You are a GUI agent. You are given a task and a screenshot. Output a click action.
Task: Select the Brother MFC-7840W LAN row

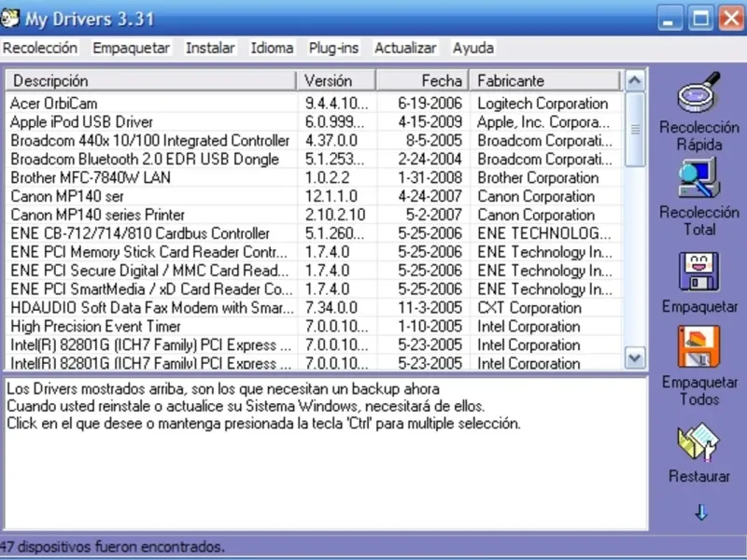315,177
